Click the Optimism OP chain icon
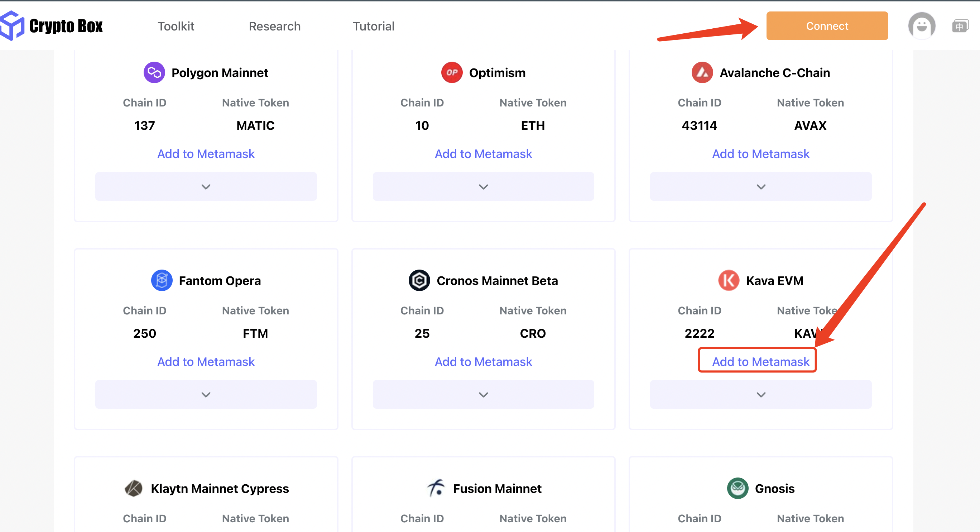The height and width of the screenshot is (532, 980). point(452,72)
